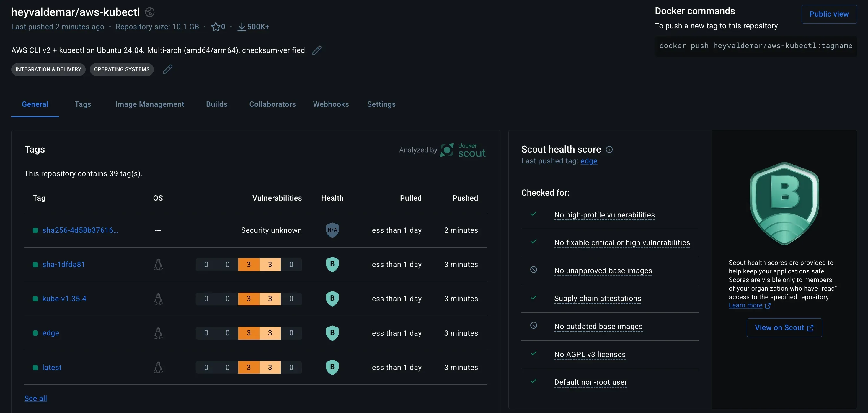Click the Linux penguin icon for the latest tag
Viewport: 868px width, 413px height.
tap(158, 368)
